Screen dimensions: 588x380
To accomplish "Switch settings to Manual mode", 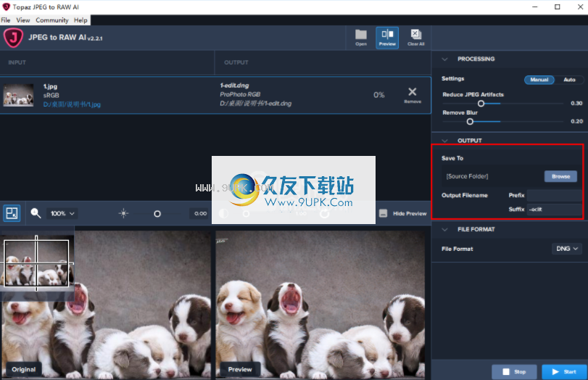I will point(539,80).
